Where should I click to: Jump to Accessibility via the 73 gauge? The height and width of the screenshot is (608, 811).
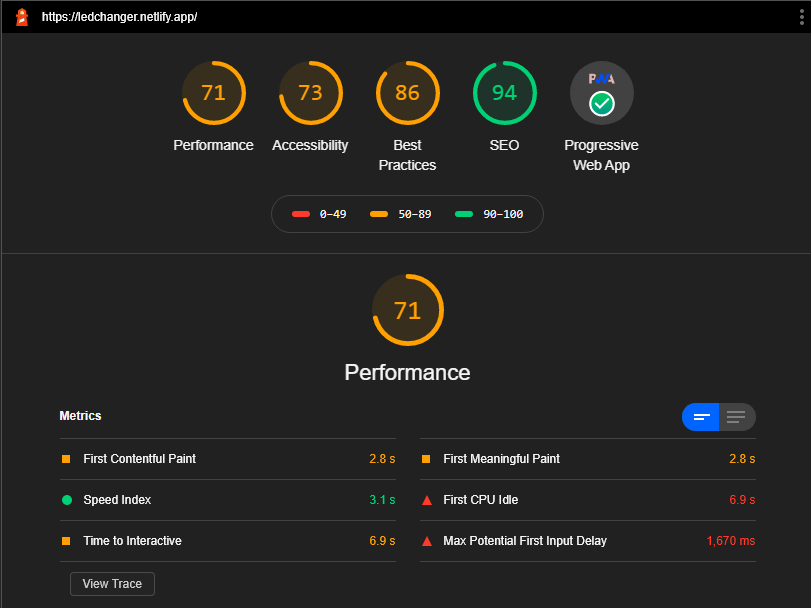[310, 93]
